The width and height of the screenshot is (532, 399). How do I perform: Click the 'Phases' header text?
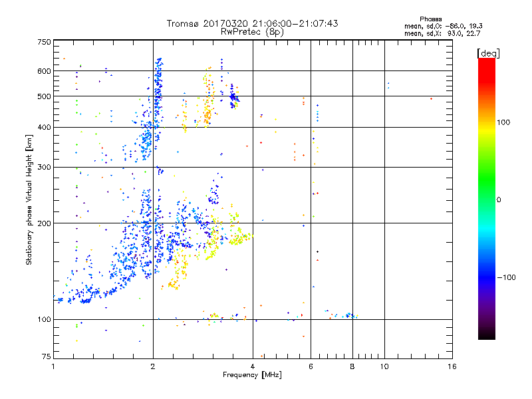[430, 19]
